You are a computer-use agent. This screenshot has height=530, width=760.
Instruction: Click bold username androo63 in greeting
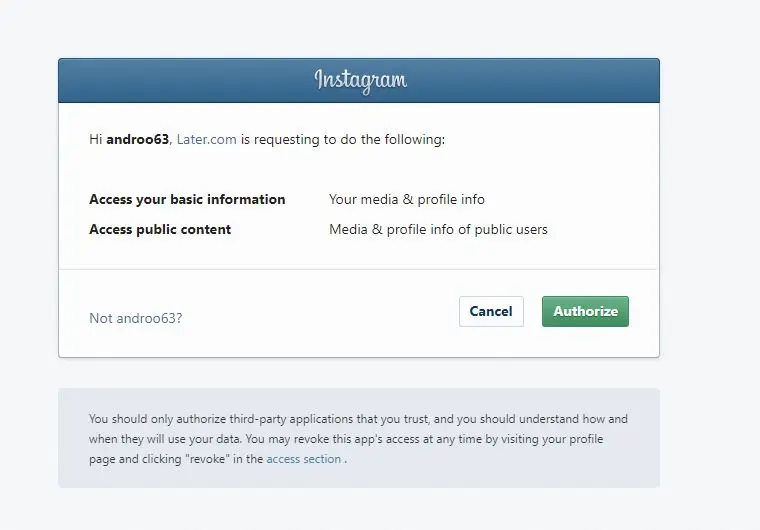click(137, 140)
